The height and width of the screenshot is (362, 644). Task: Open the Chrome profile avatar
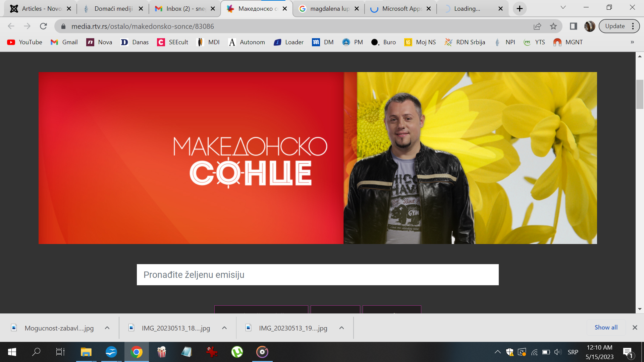coord(590,26)
